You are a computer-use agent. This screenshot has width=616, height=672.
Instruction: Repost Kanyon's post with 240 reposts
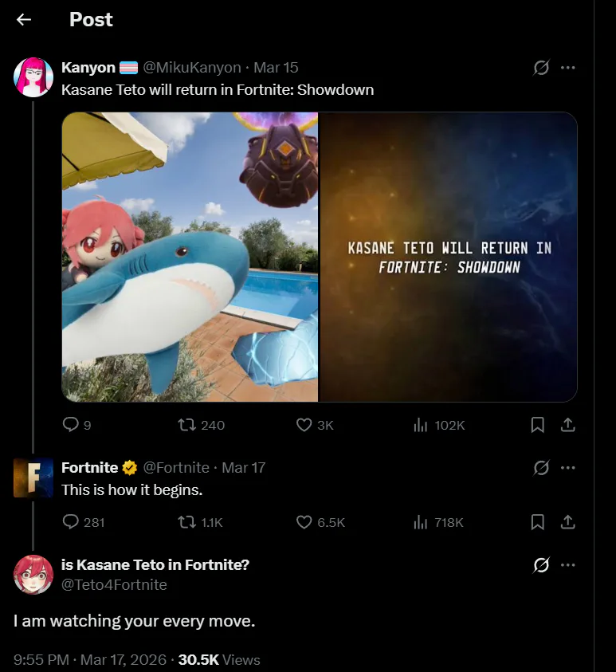[x=186, y=425]
